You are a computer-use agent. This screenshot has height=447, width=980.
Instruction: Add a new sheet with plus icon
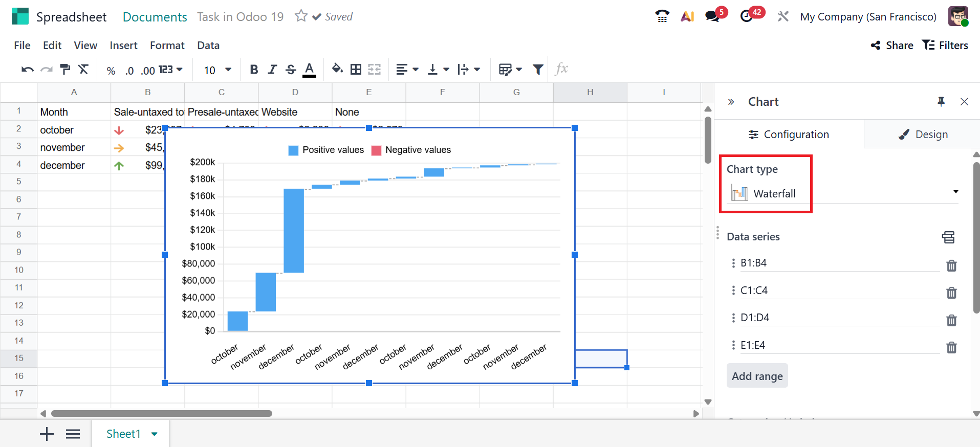pos(47,434)
